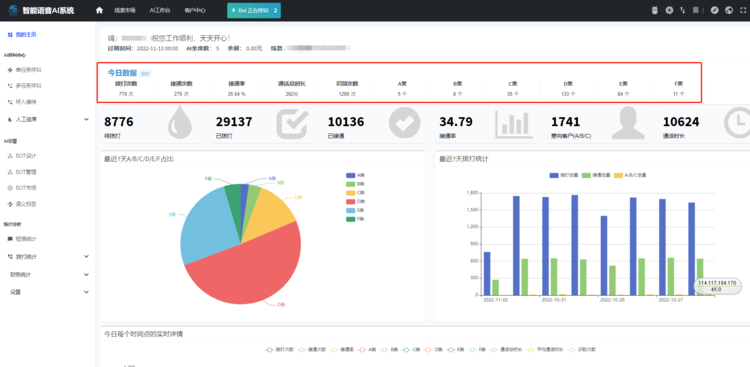Open 语义标签 in the sidebar

point(22,204)
